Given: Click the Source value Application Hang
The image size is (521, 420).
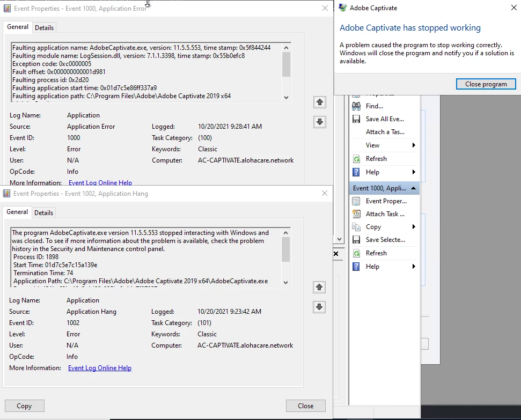Looking at the screenshot, I should [91, 311].
